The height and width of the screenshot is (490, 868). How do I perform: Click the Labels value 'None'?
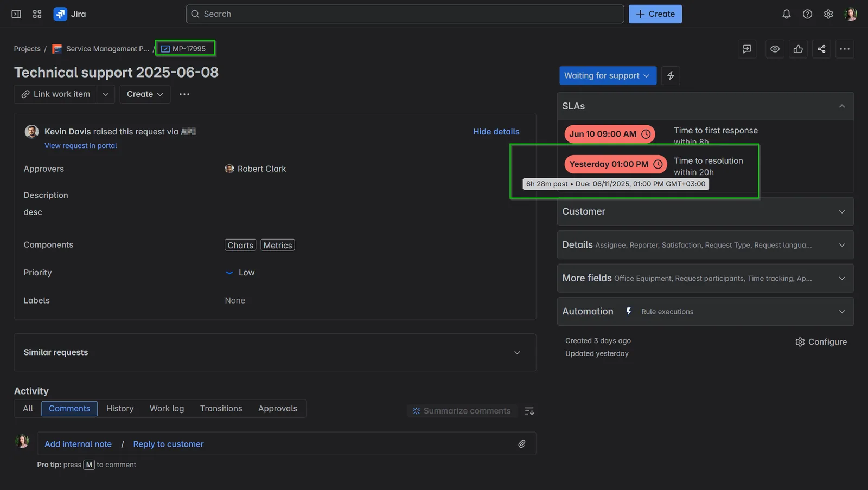[235, 300]
